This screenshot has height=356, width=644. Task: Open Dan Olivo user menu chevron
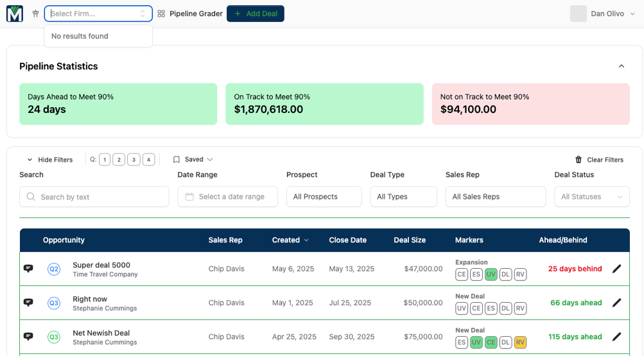tap(632, 13)
